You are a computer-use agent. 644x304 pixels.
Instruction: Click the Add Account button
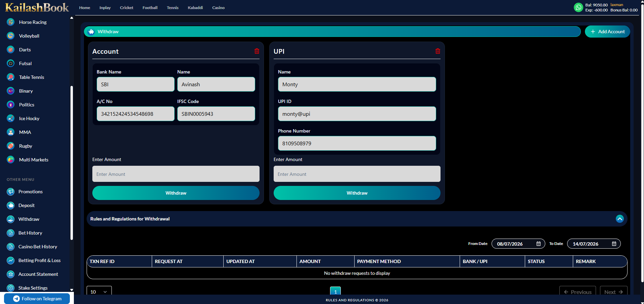coord(607,32)
